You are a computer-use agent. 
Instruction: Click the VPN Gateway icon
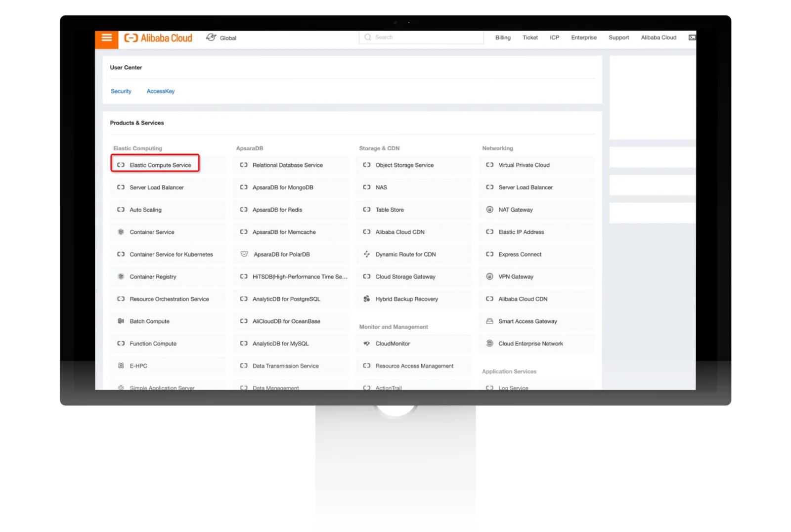click(x=490, y=276)
